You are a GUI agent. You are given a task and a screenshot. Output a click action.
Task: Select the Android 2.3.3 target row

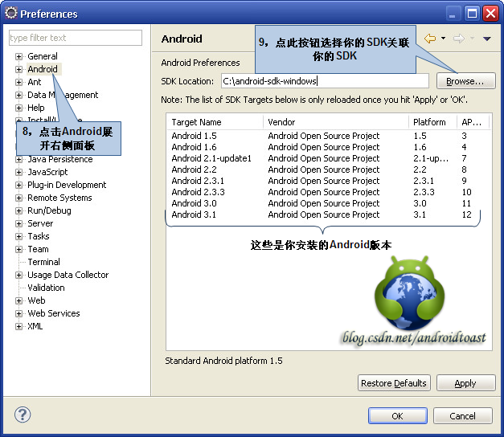click(x=328, y=192)
